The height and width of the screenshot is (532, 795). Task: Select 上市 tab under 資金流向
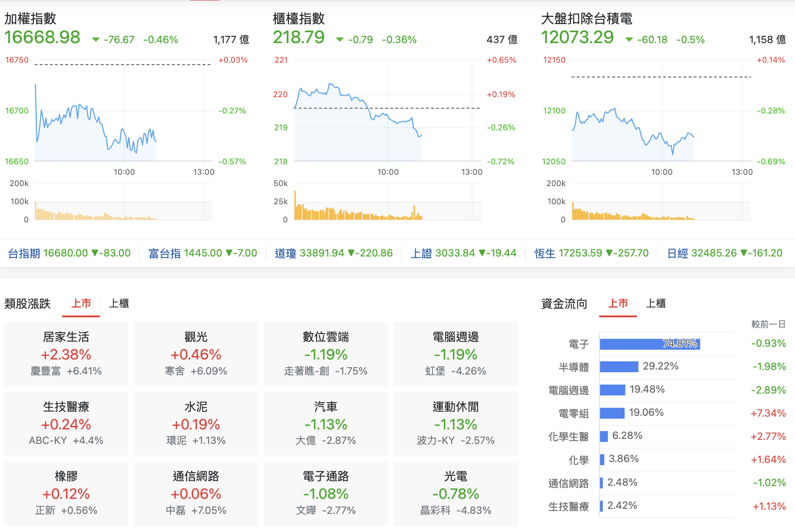point(618,303)
